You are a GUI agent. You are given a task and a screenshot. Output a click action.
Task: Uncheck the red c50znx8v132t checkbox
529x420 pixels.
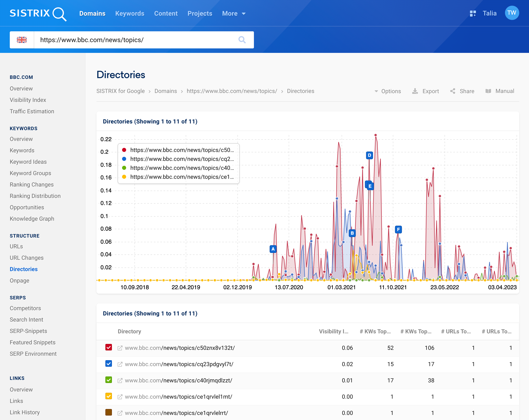[x=109, y=347]
